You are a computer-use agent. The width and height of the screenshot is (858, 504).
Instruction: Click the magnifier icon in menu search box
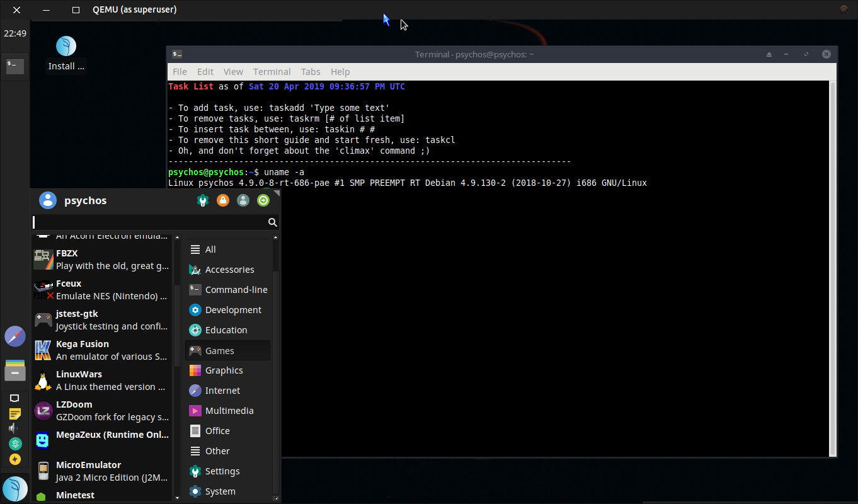272,222
